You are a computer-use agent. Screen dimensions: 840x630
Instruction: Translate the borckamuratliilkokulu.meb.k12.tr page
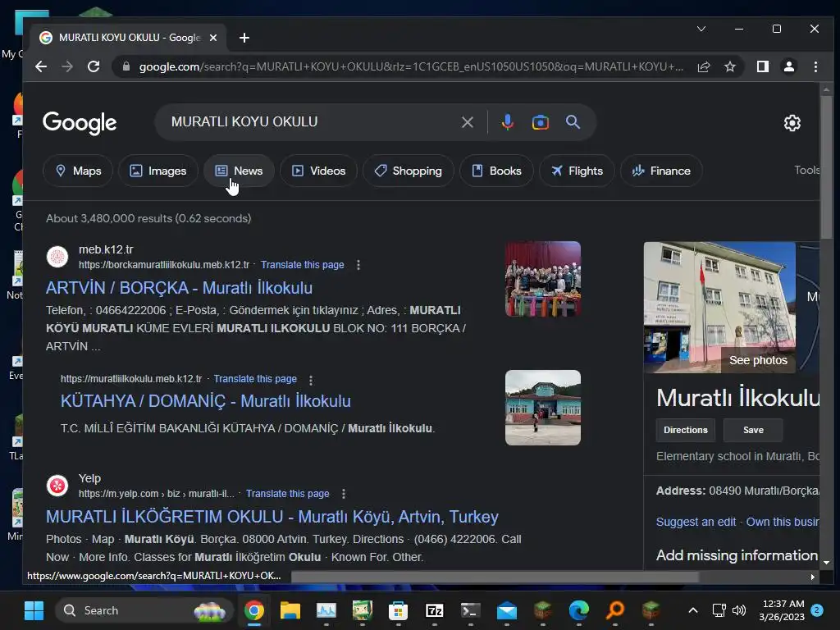(x=302, y=265)
